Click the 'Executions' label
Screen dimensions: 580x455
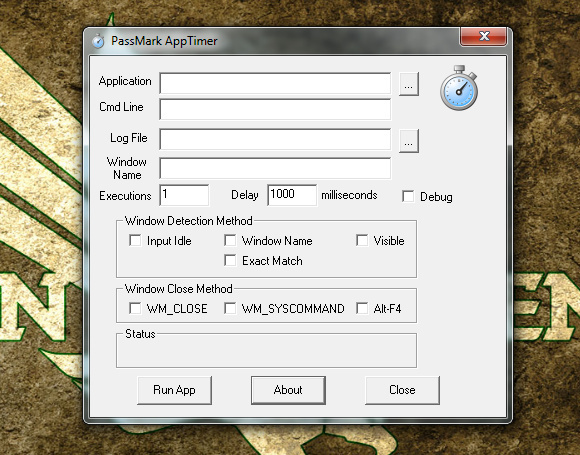point(125,196)
